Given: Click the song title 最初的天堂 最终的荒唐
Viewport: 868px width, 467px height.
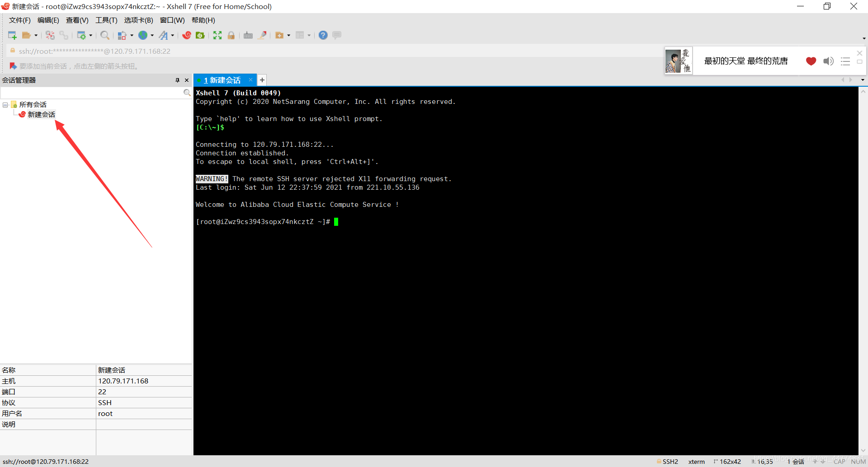Looking at the screenshot, I should (746, 61).
